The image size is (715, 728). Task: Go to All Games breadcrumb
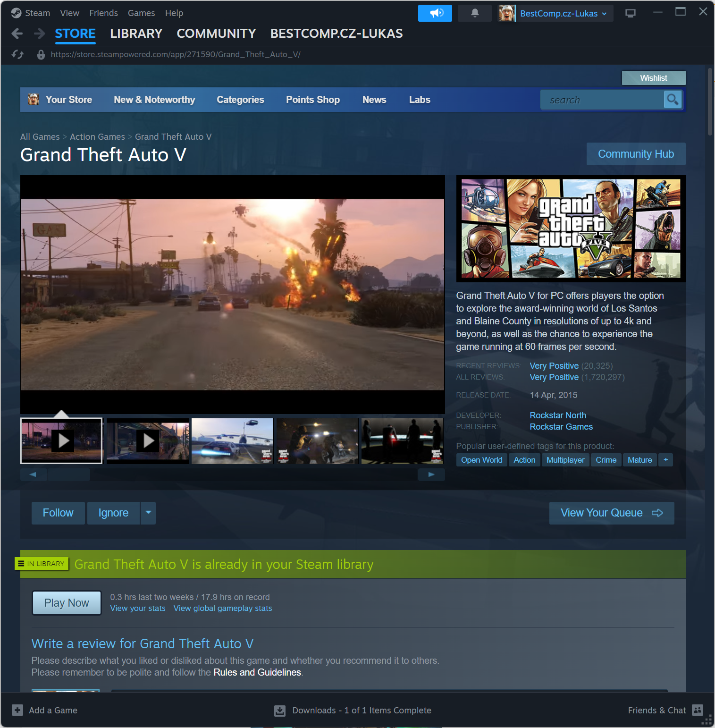coord(40,136)
